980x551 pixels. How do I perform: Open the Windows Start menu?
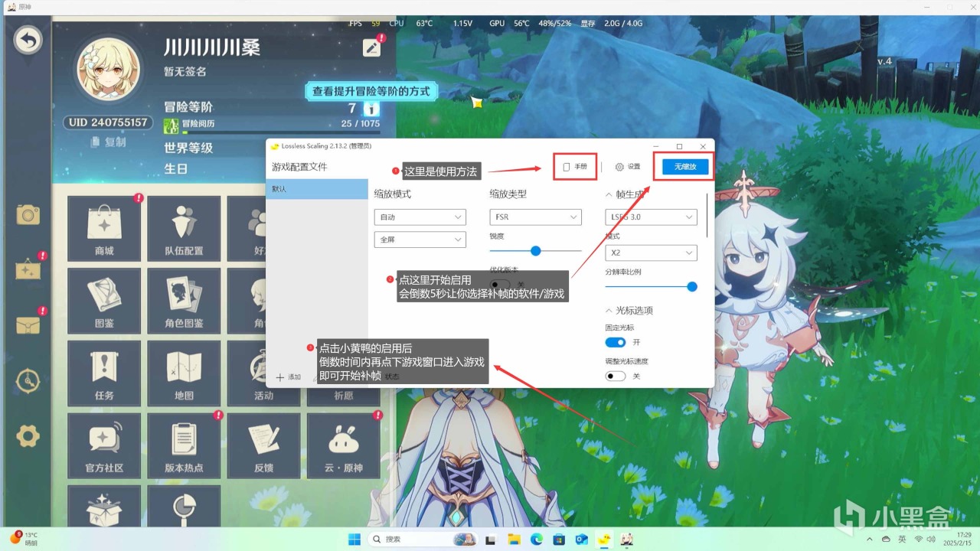pos(354,539)
